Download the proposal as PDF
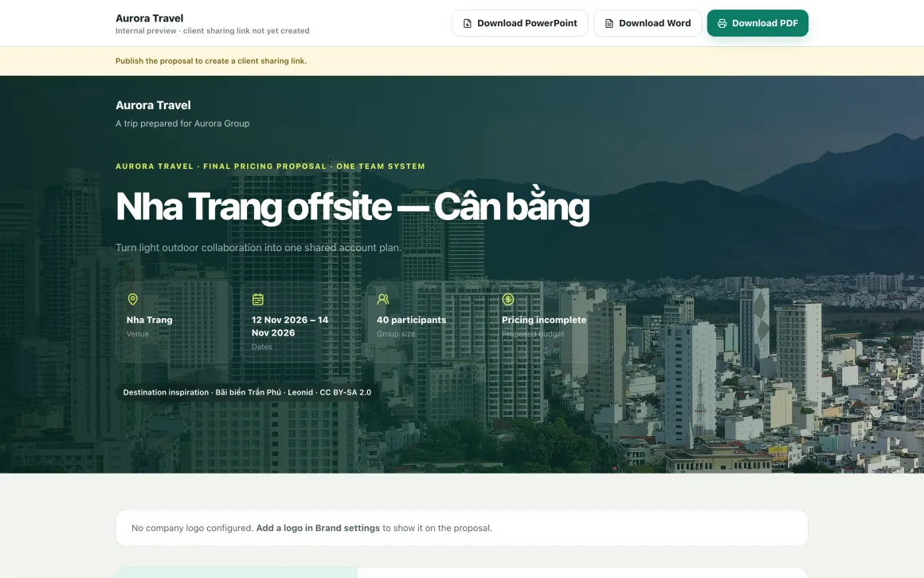This screenshot has height=578, width=924. [758, 23]
